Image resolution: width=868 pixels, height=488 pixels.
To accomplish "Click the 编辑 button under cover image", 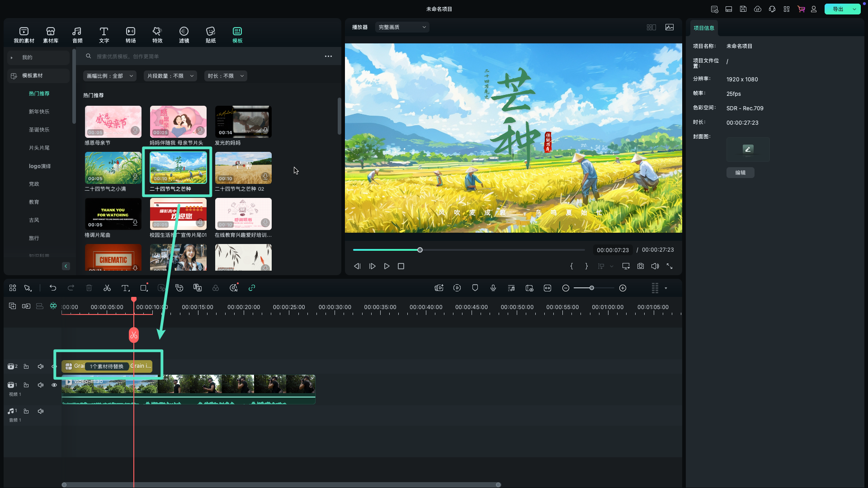I will (x=740, y=173).
